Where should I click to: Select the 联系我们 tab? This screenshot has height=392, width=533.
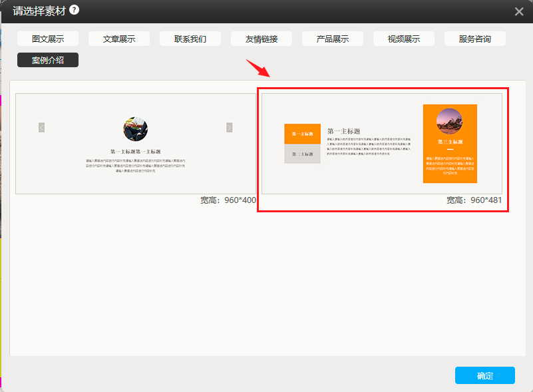(x=190, y=39)
